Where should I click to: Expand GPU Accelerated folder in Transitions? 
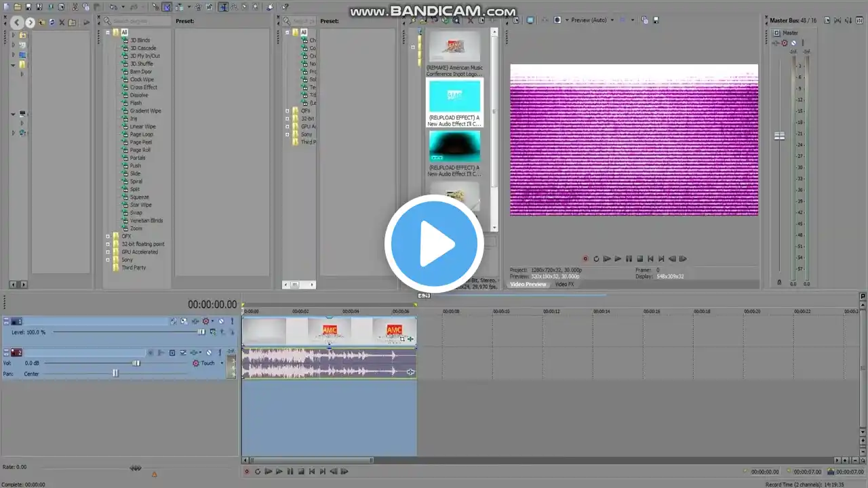pyautogui.click(x=108, y=252)
